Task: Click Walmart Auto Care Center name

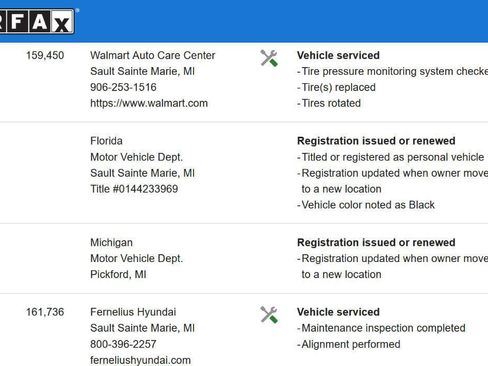Action: 153,55
